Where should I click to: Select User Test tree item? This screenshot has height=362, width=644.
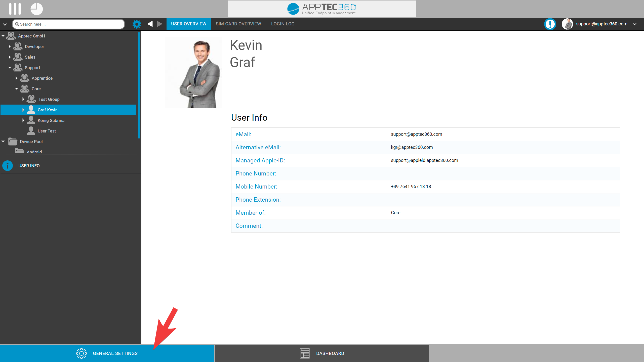[x=47, y=131]
